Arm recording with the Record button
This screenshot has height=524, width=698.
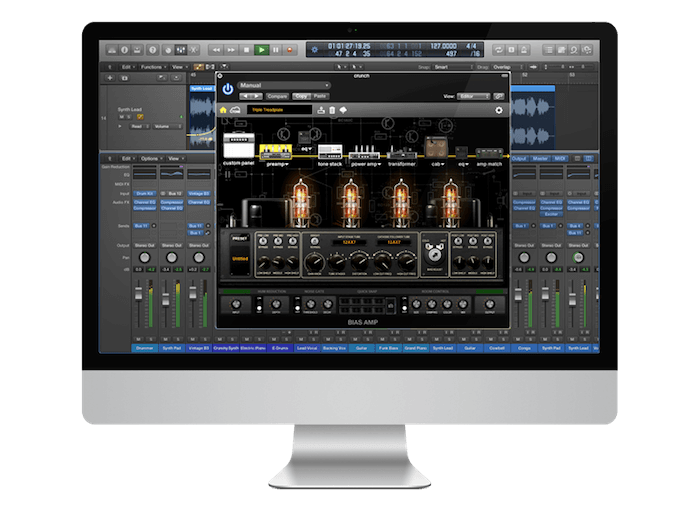(x=290, y=50)
